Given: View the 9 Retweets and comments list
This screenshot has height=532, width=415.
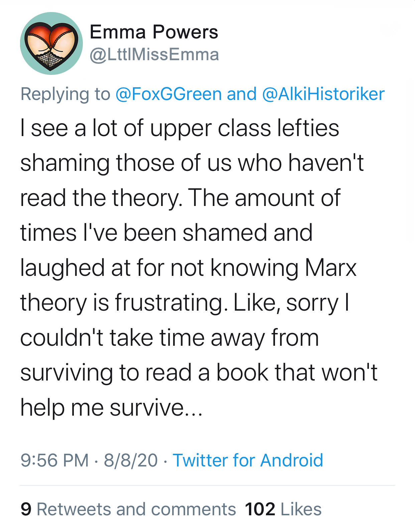Looking at the screenshot, I should [128, 509].
